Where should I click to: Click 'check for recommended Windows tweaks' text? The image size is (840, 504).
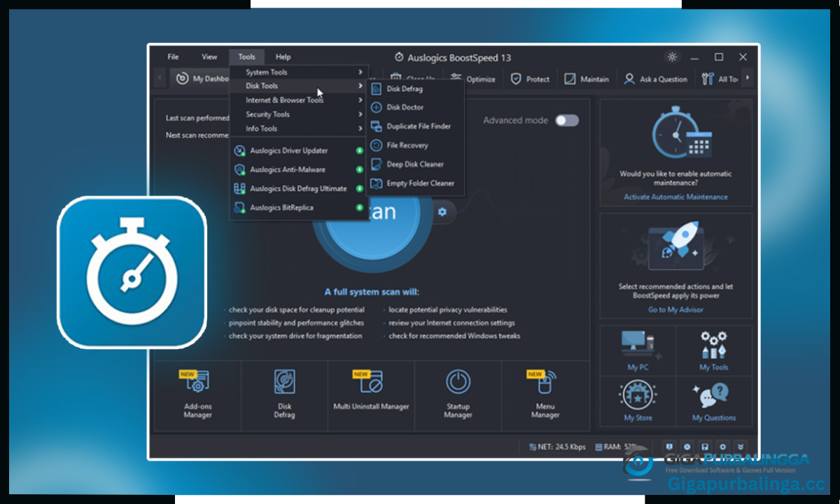(x=454, y=336)
